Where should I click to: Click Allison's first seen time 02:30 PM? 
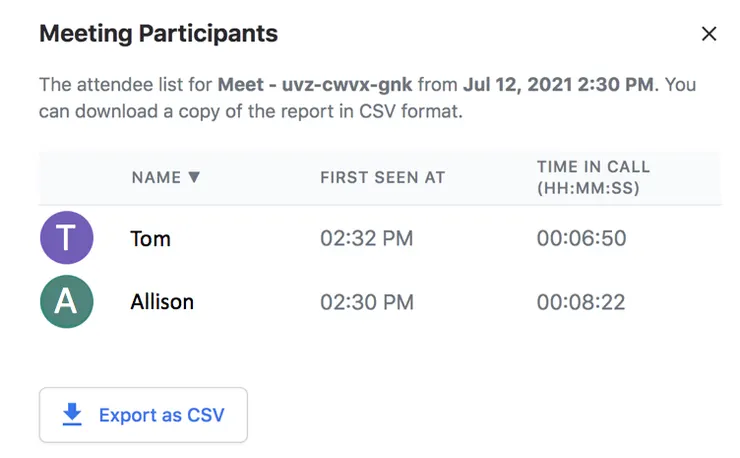[x=366, y=301]
